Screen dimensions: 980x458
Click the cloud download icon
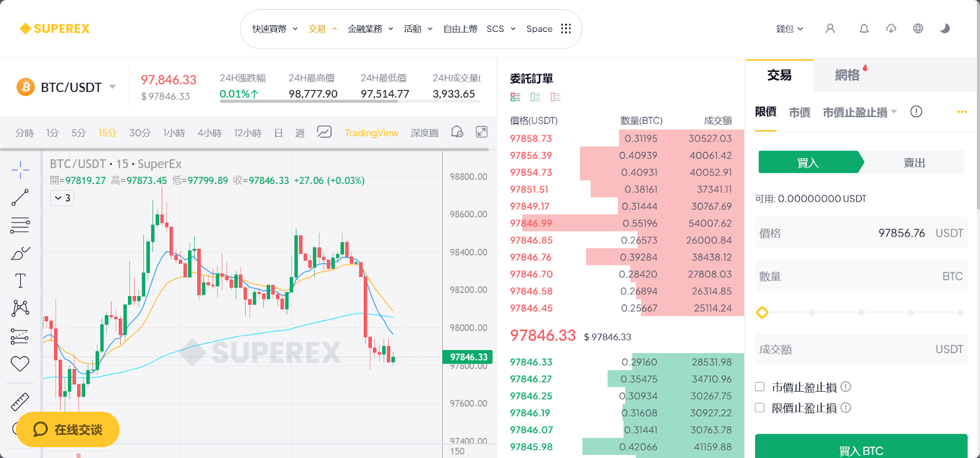[x=891, y=29]
